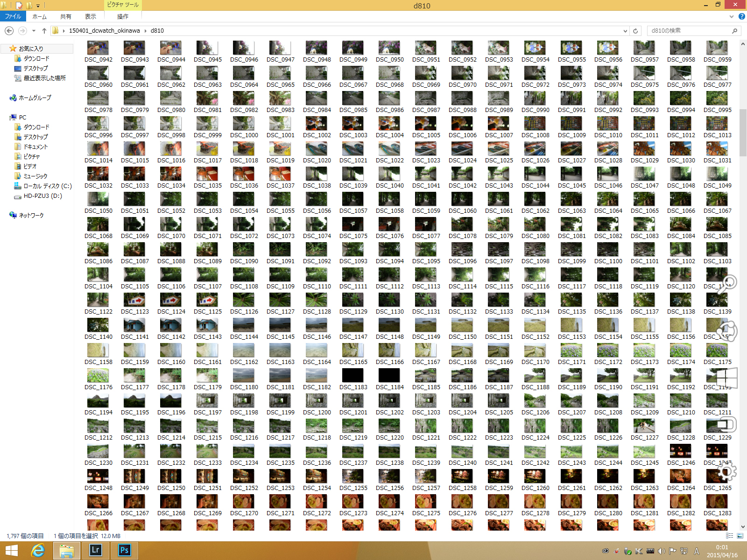
Task: Go up one folder level with the Up arrow
Action: [x=44, y=31]
